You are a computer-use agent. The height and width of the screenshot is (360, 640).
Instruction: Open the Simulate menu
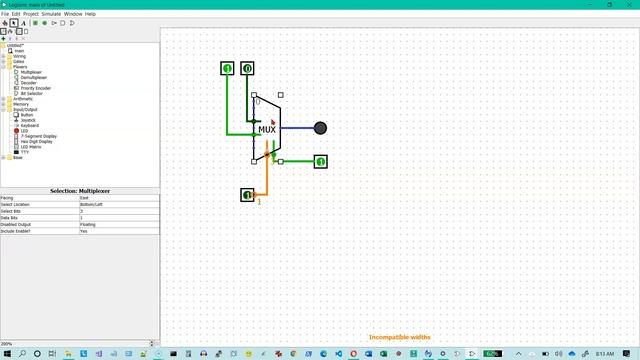[x=51, y=14]
